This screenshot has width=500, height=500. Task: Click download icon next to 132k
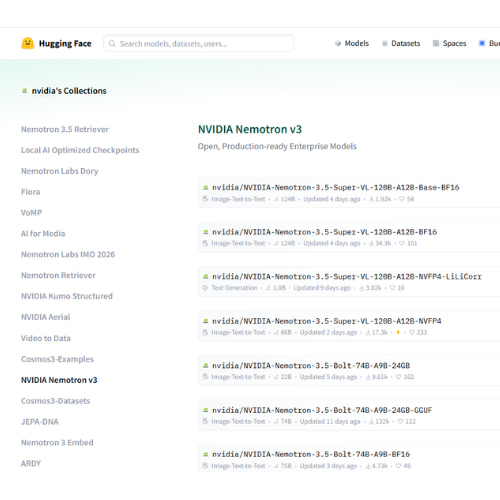click(371, 421)
